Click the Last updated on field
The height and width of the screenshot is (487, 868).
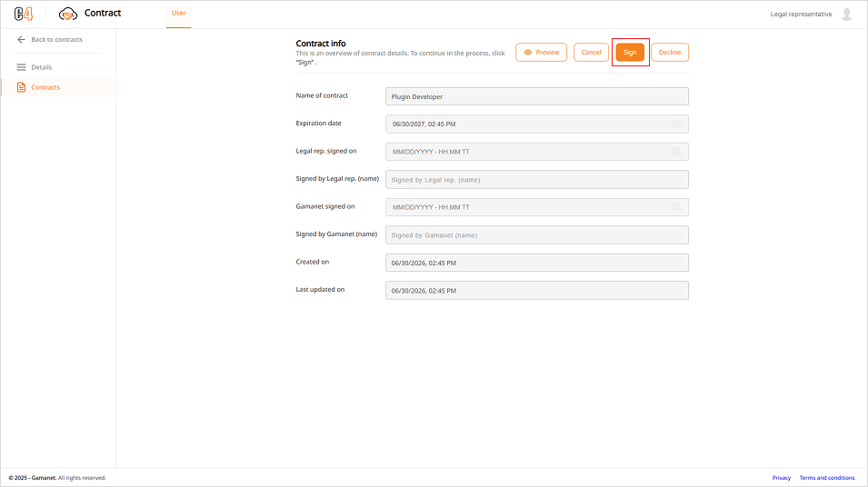tap(537, 290)
